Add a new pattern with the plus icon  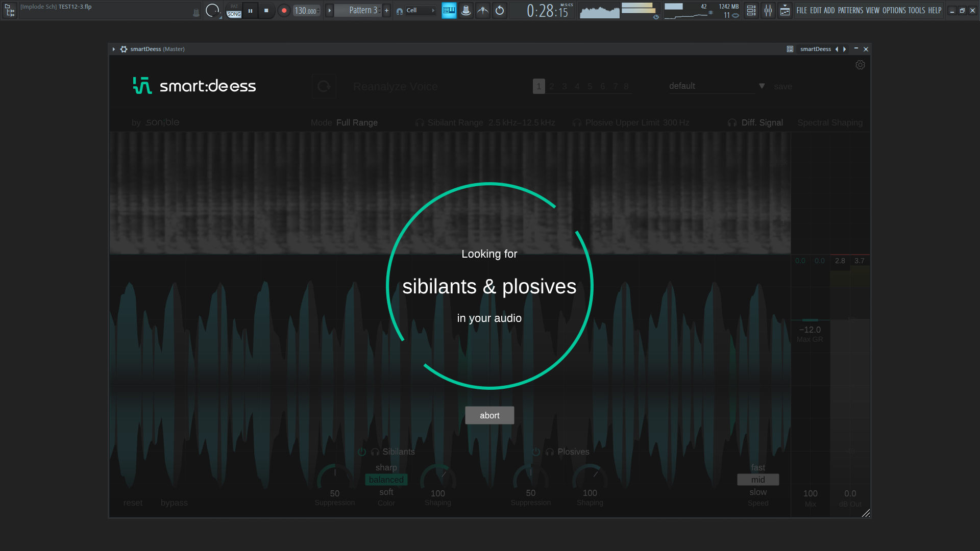point(386,10)
